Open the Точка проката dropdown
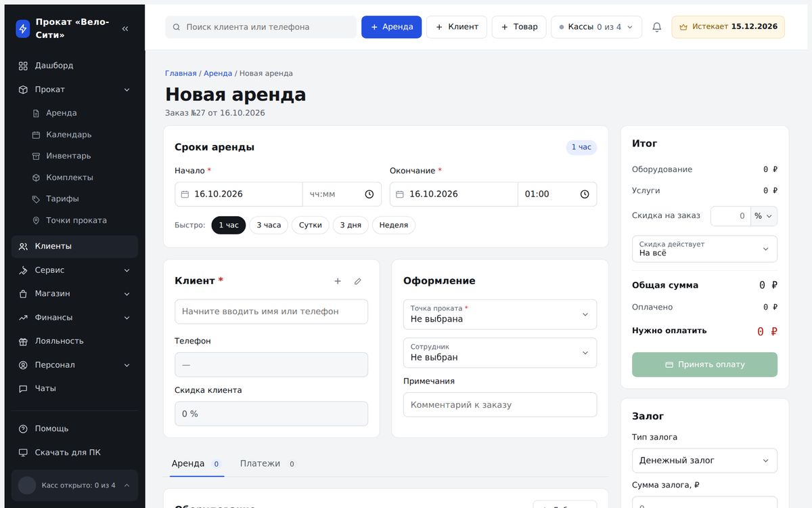The width and height of the screenshot is (812, 508). click(x=500, y=314)
